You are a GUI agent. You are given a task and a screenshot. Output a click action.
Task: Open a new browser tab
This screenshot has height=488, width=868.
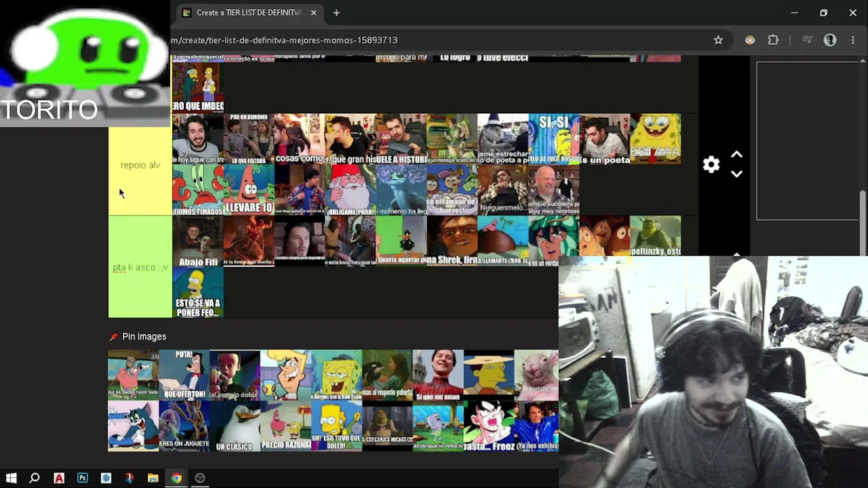pos(336,13)
